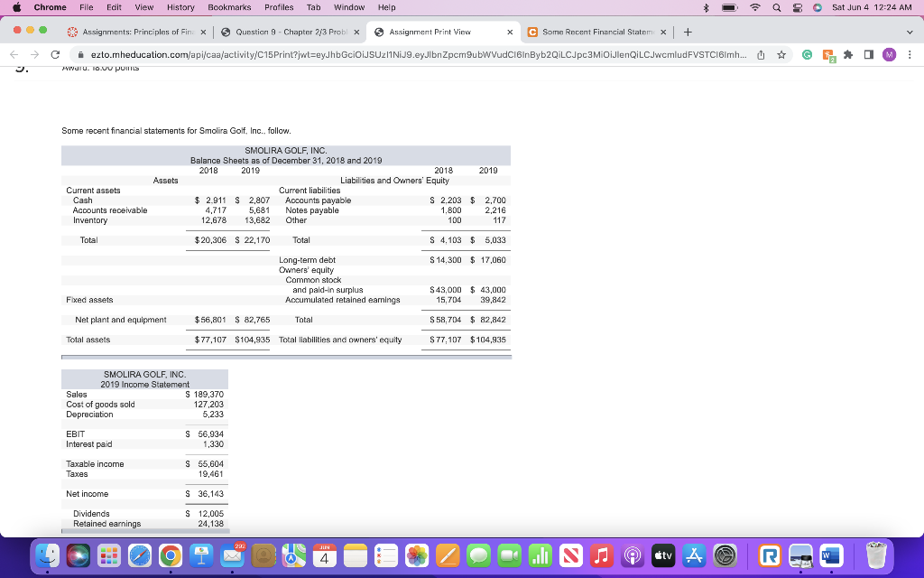924x578 pixels.
Task: Open Photos from the Dock
Action: (x=417, y=555)
